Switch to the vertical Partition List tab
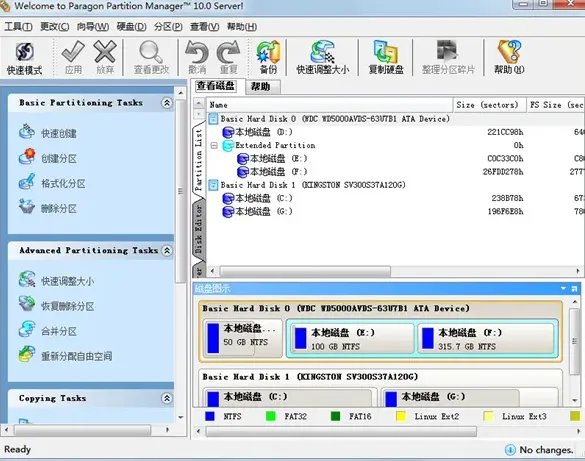 tap(199, 159)
